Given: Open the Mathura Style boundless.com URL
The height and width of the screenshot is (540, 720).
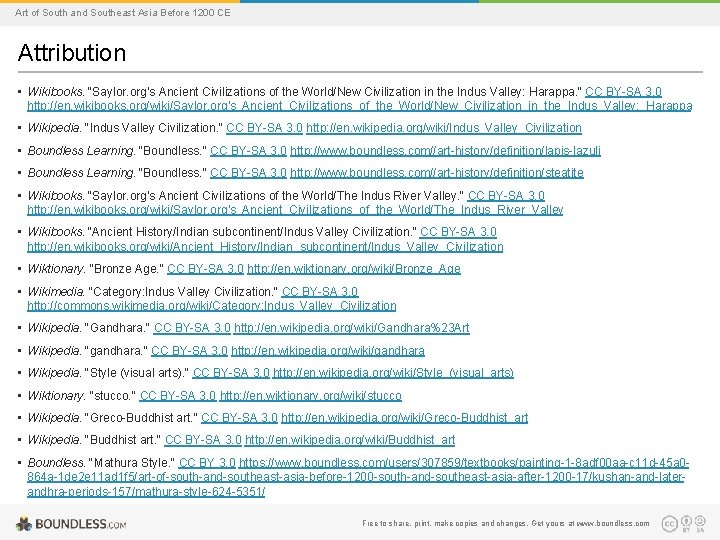Looking at the screenshot, I should pyautogui.click(x=358, y=477).
